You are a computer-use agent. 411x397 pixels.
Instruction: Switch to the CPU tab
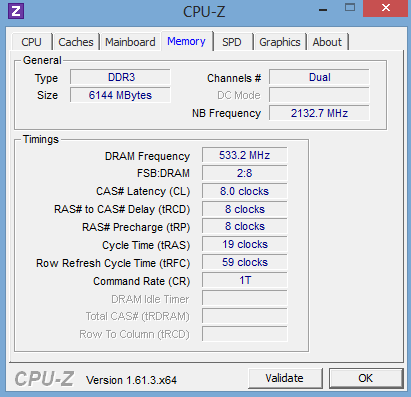point(31,42)
